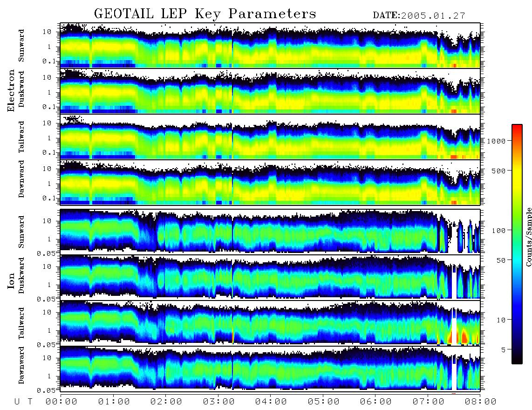Click the Ion group axis label
Image resolution: width=532 pixels, height=410 pixels.
point(11,281)
